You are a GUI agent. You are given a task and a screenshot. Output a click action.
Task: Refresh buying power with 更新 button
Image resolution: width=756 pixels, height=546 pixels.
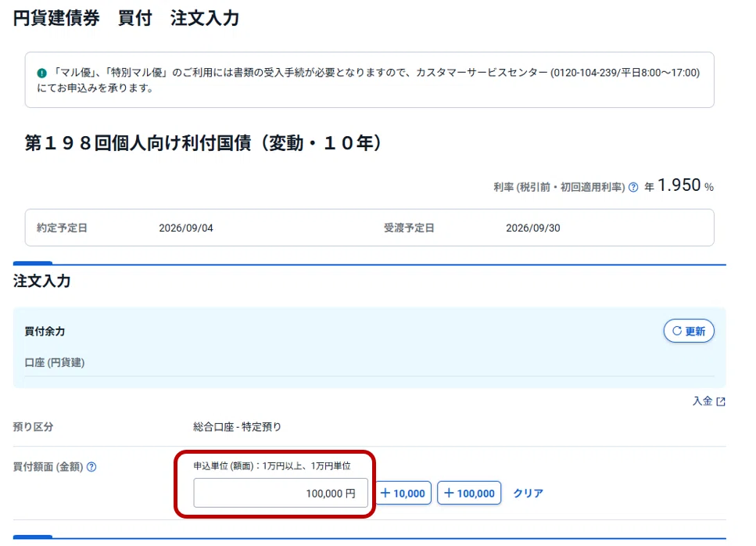[689, 331]
